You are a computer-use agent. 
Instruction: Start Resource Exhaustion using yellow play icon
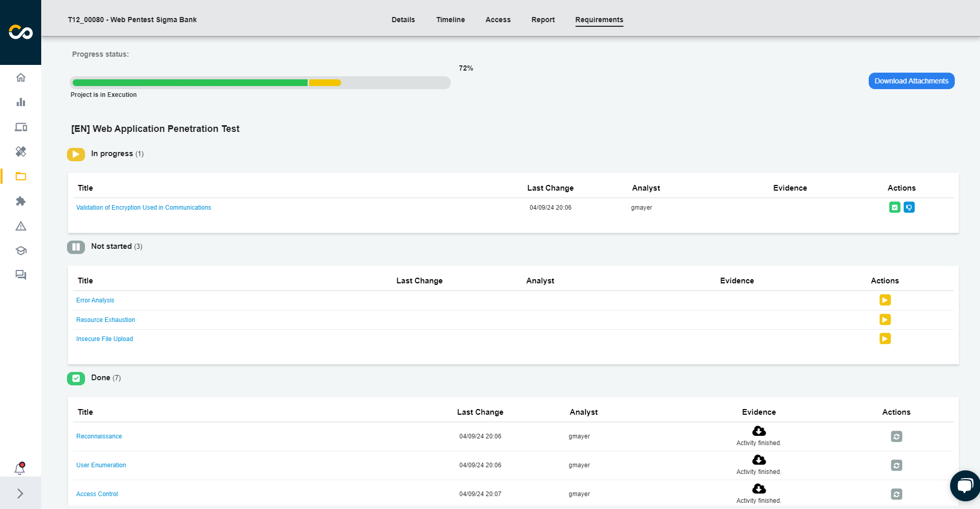point(885,319)
